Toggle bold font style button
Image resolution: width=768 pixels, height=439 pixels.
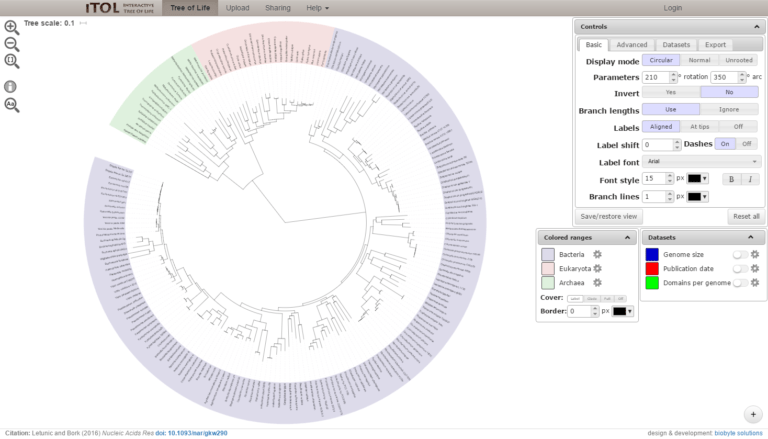(x=731, y=179)
